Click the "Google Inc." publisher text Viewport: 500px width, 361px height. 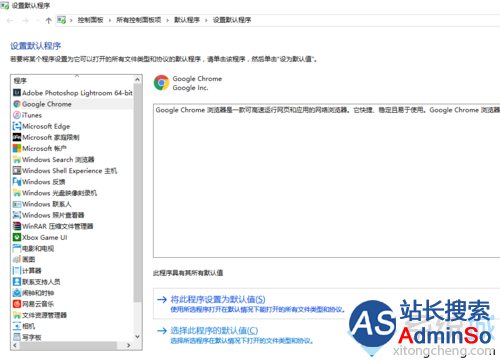coord(190,88)
